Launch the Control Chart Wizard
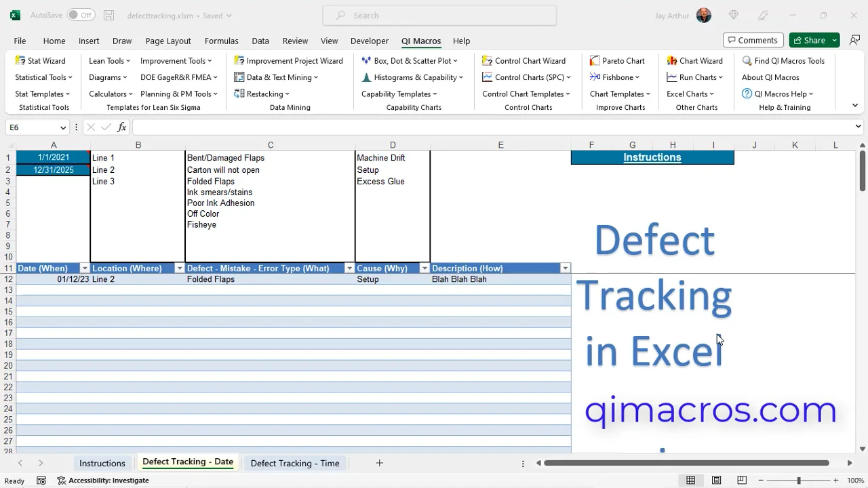 [524, 60]
